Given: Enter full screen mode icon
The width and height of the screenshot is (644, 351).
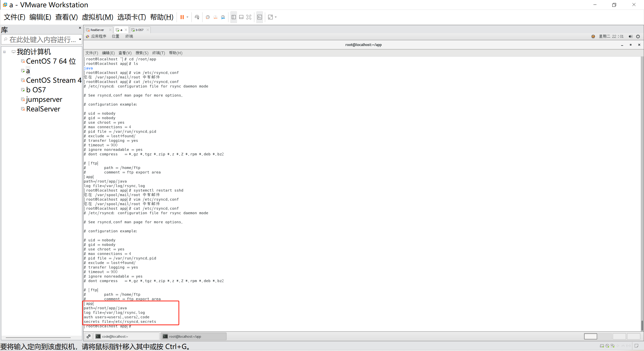Looking at the screenshot, I should [249, 17].
